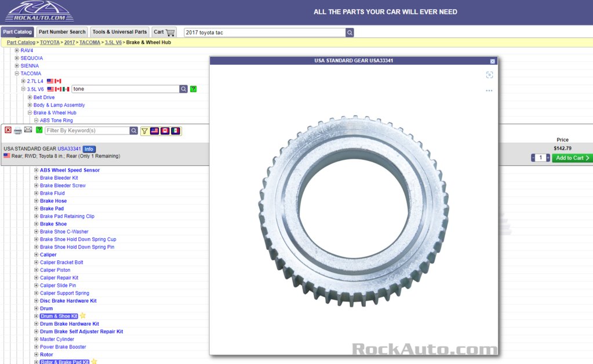Go to the 3.5L V6 breadcrumb link
593x364 pixels.
tap(113, 42)
